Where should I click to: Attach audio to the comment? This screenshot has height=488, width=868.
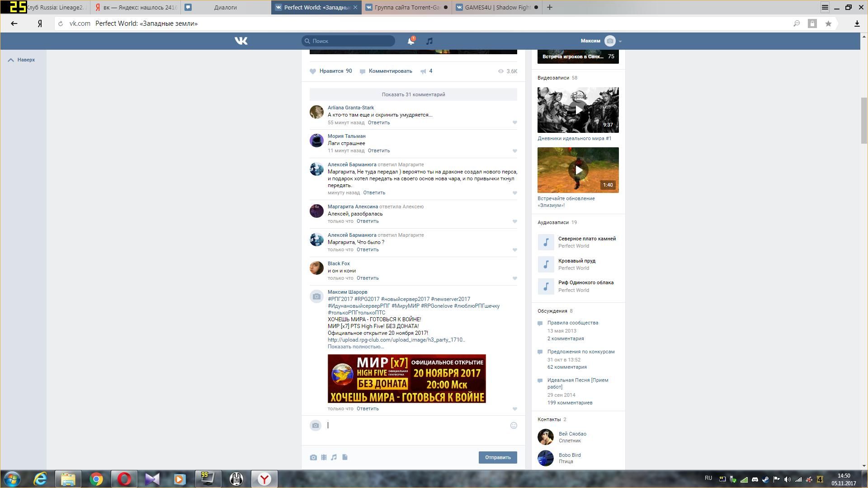tap(334, 458)
